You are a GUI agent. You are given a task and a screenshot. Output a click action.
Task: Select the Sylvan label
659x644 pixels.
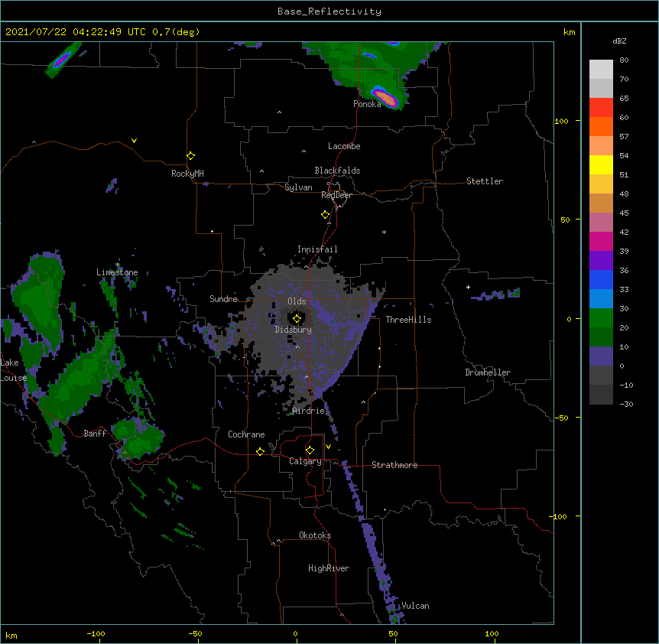click(x=298, y=187)
